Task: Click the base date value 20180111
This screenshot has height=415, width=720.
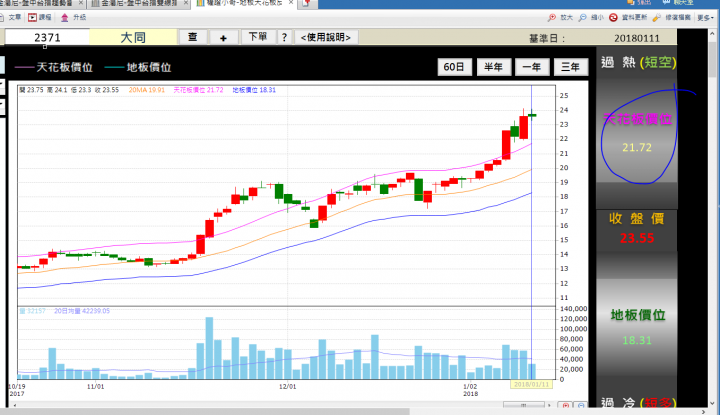Action: tap(637, 38)
